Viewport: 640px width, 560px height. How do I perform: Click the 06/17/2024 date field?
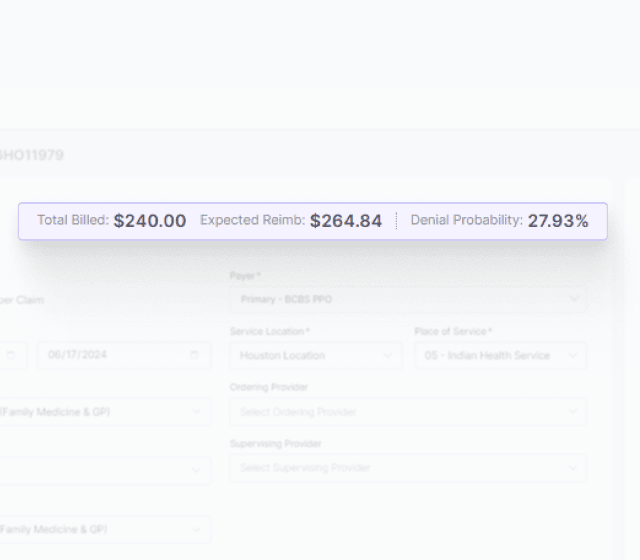[x=110, y=355]
